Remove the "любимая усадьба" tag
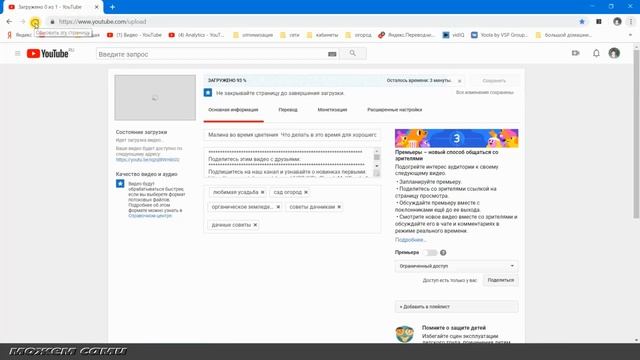This screenshot has height=360, width=640. pos(262,192)
